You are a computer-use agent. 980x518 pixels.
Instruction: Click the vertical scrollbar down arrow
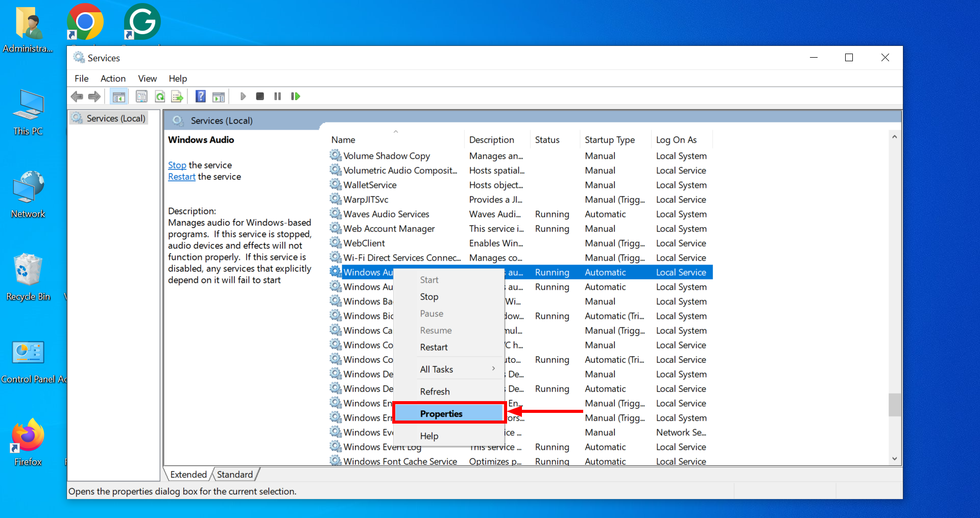click(894, 459)
